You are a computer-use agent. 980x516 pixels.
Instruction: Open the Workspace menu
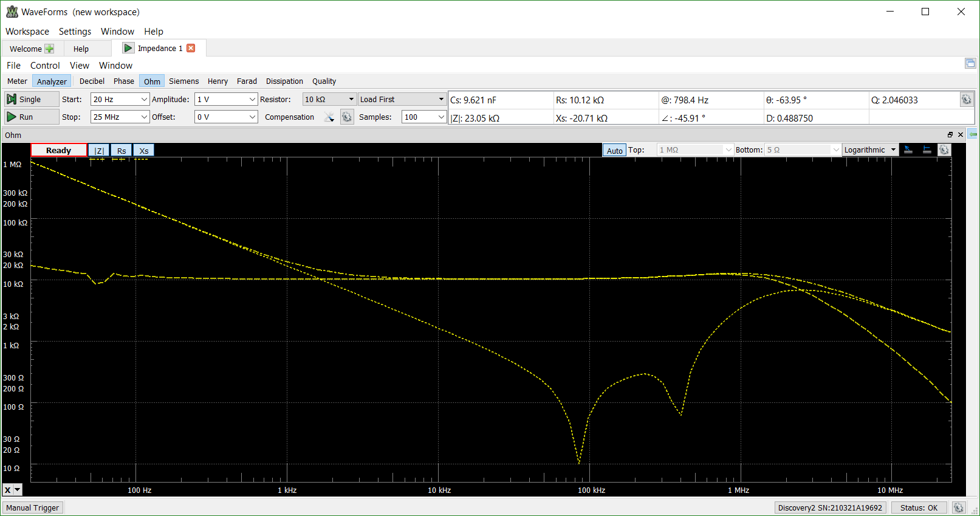coord(27,31)
